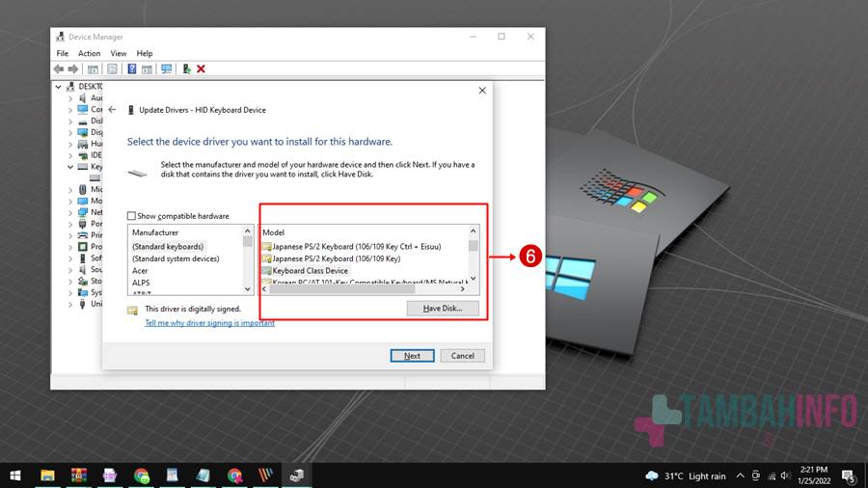Show hidden system tray icons
This screenshot has width=868, height=488.
click(740, 475)
